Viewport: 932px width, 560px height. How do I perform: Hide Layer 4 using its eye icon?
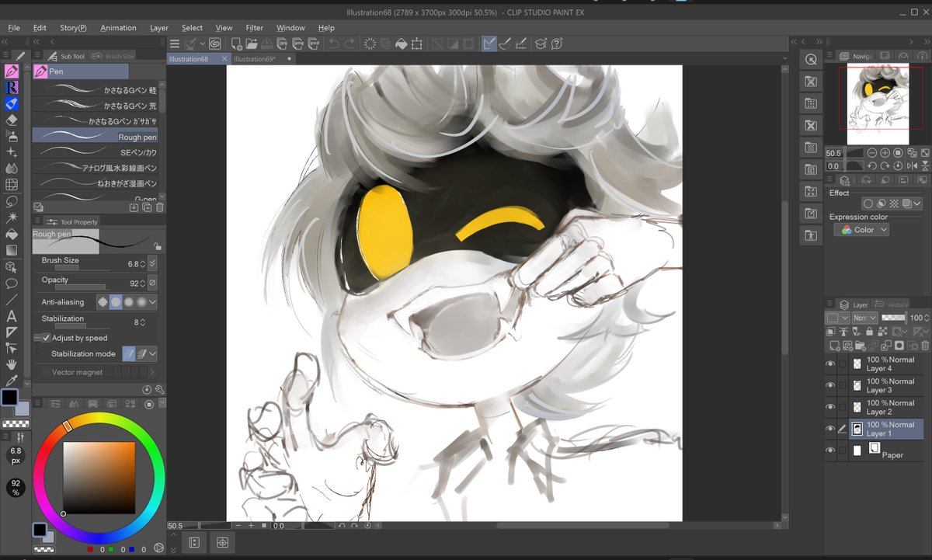(x=830, y=363)
